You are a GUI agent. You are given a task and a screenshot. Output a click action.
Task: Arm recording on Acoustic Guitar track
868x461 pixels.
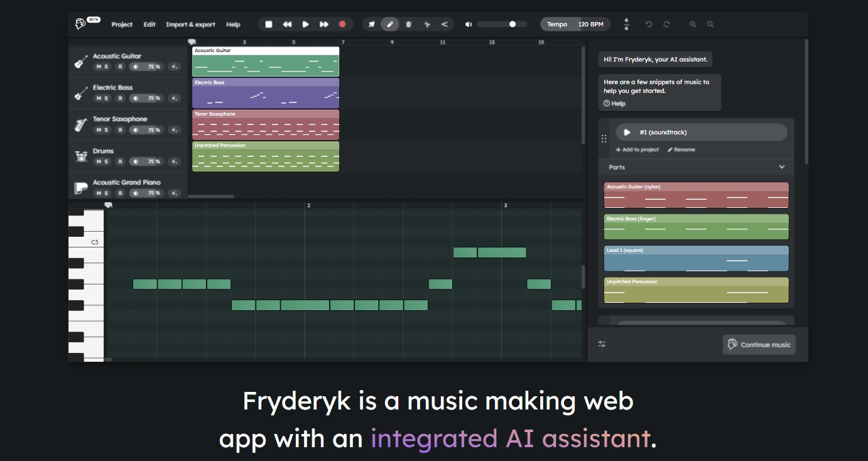120,67
